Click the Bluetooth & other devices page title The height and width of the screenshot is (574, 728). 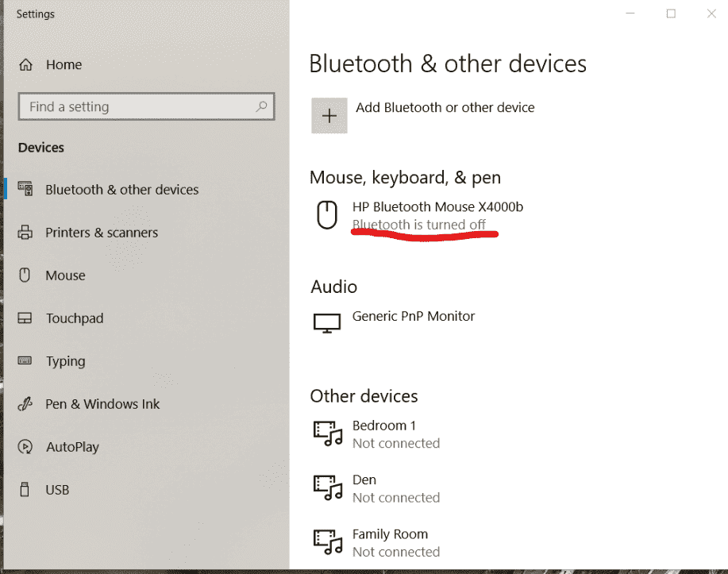(x=448, y=64)
